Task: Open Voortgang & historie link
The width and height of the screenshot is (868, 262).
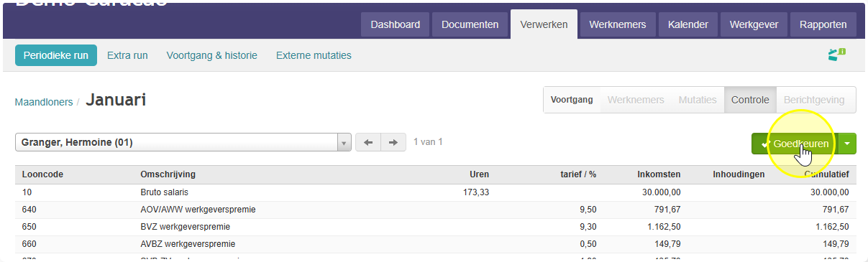Action: (x=211, y=55)
